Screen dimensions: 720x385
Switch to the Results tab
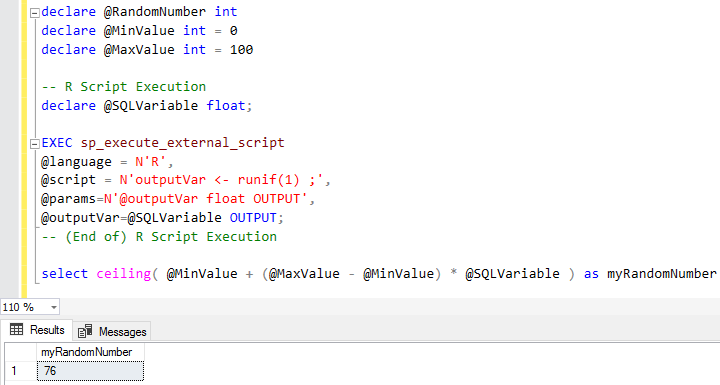point(37,330)
